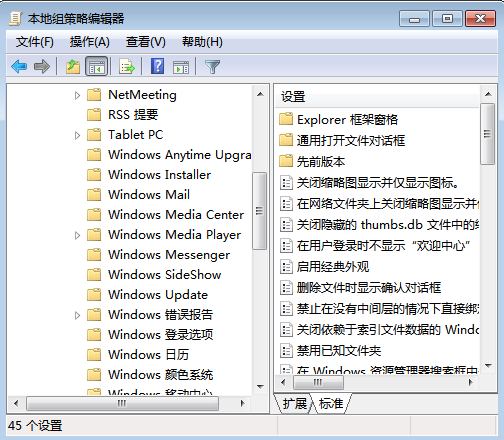Click the tree pane scroll up arrow
Image resolution: width=504 pixels, height=440 pixels.
(x=260, y=94)
